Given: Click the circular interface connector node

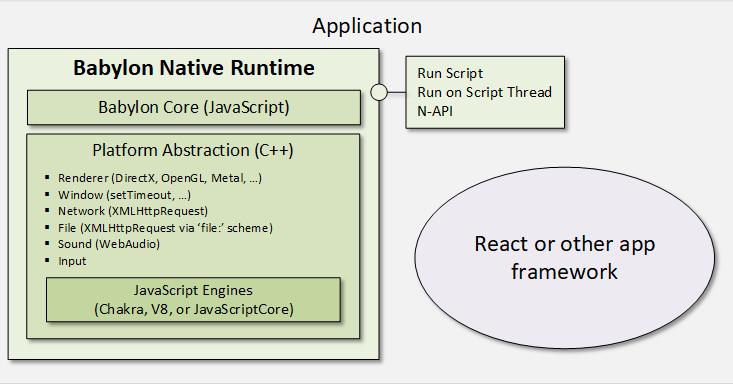Looking at the screenshot, I should pyautogui.click(x=379, y=92).
